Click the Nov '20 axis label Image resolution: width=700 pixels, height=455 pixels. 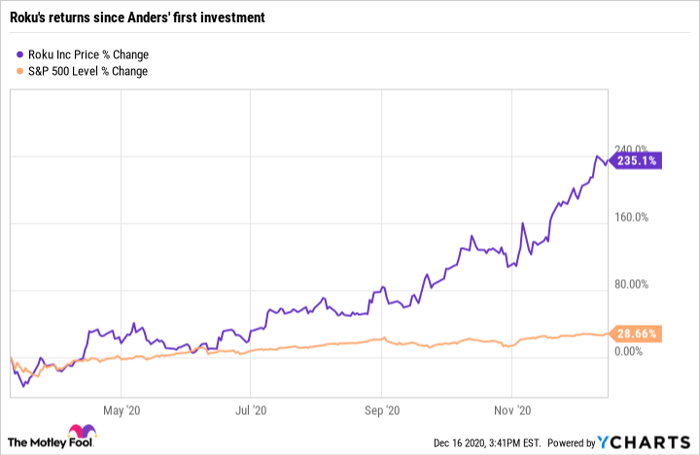[x=514, y=409]
